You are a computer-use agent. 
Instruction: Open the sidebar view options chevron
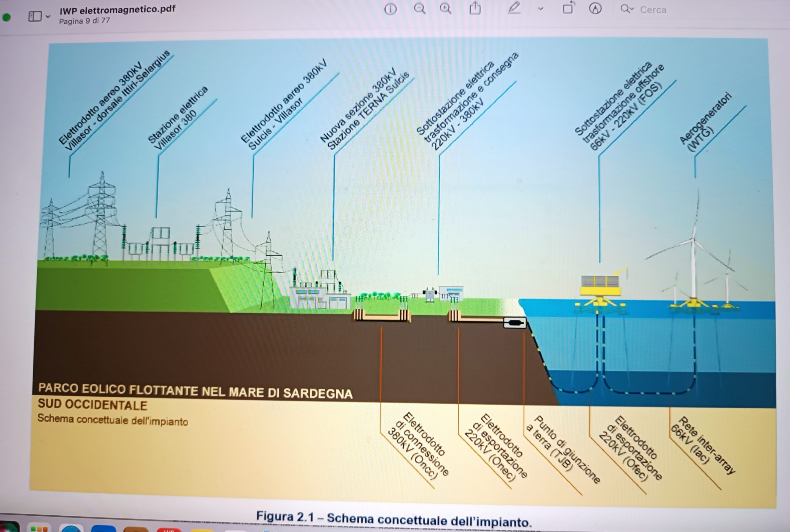coord(48,16)
